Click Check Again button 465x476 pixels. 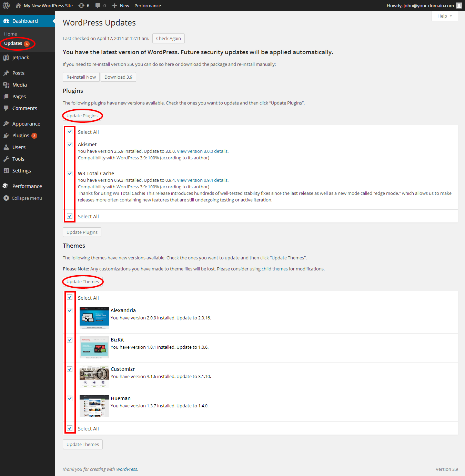[169, 38]
